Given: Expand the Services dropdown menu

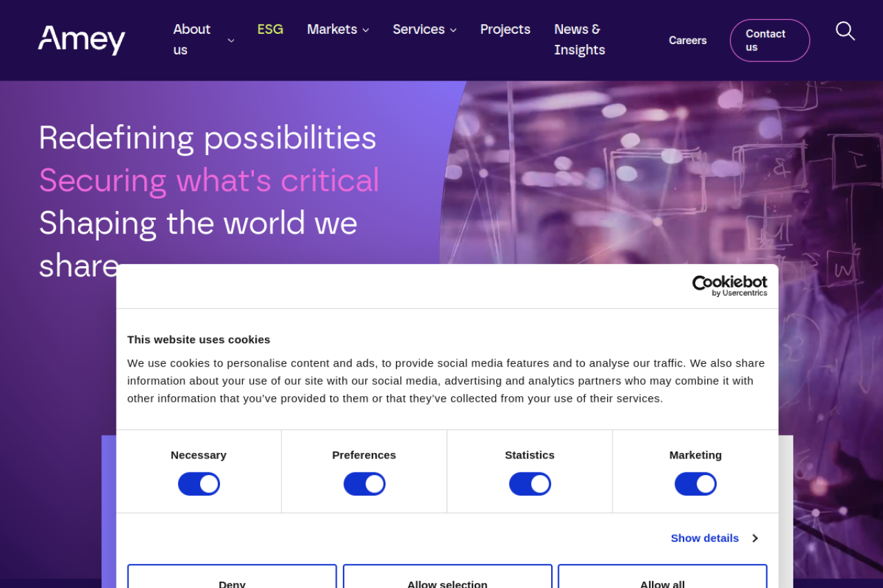Looking at the screenshot, I should point(425,30).
